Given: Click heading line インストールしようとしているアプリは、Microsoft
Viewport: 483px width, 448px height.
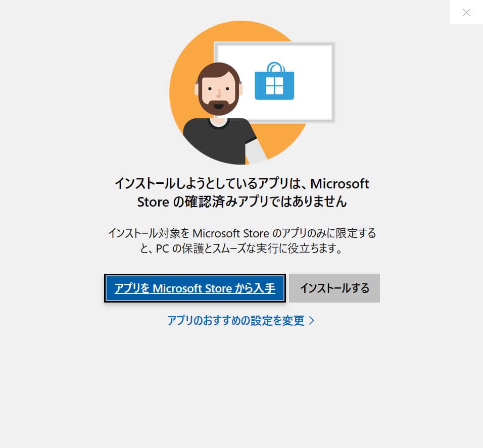Looking at the screenshot, I should point(242,183).
